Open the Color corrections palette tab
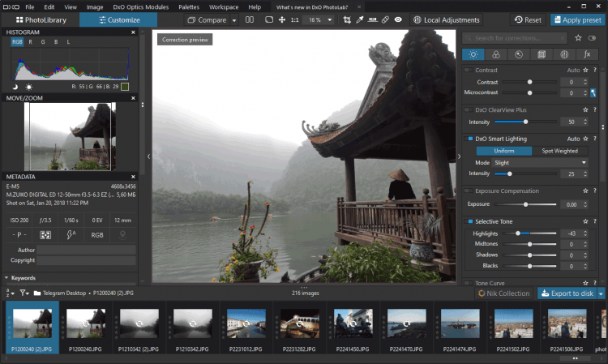 [x=495, y=54]
